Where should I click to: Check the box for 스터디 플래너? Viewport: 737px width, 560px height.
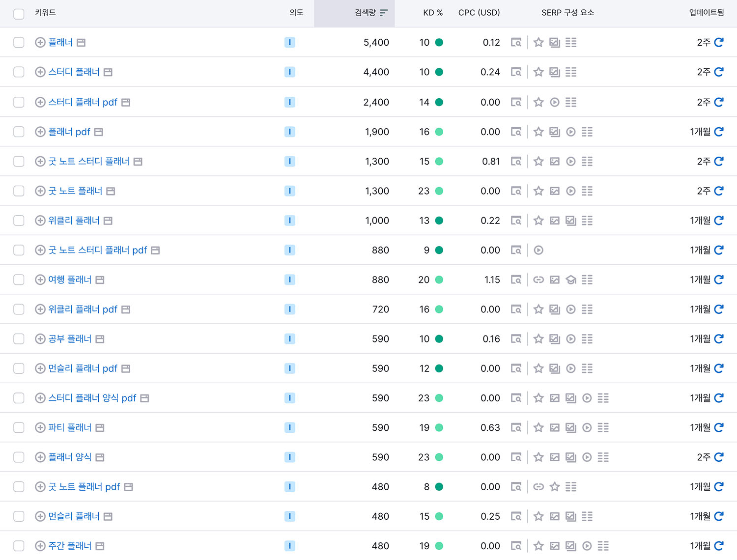19,72
